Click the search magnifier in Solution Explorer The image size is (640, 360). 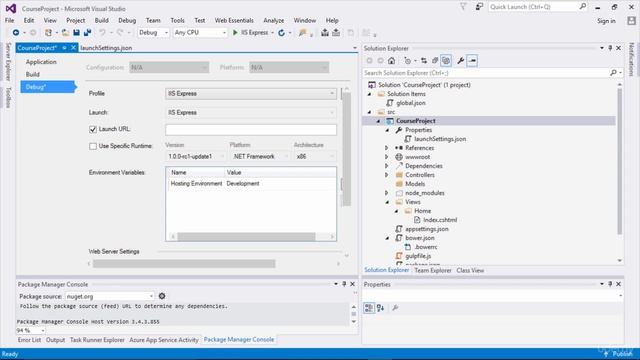point(613,73)
